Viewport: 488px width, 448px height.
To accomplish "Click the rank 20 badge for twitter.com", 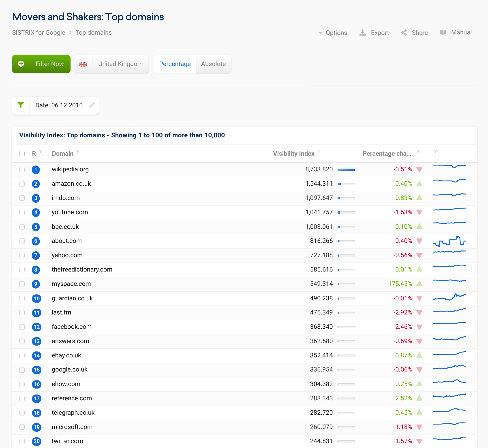I will coord(37,441).
